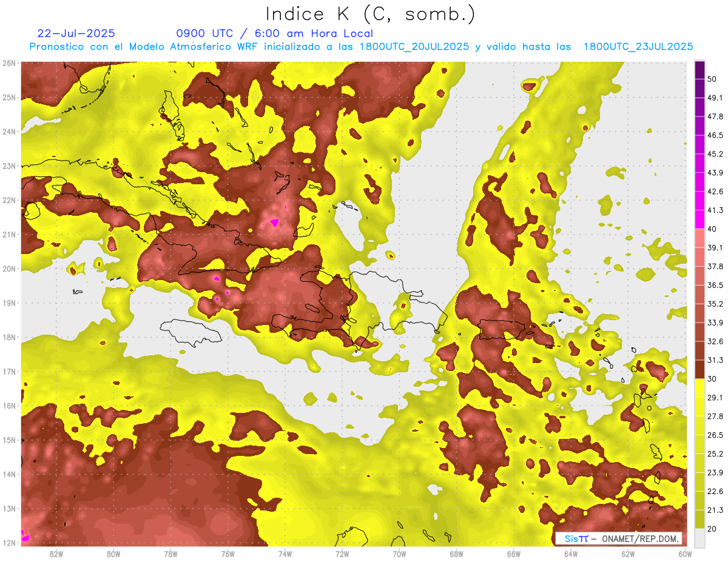The width and height of the screenshot is (728, 562).
Task: Select the dark brown swatch between 30 and 31.3
Action: pyautogui.click(x=699, y=370)
